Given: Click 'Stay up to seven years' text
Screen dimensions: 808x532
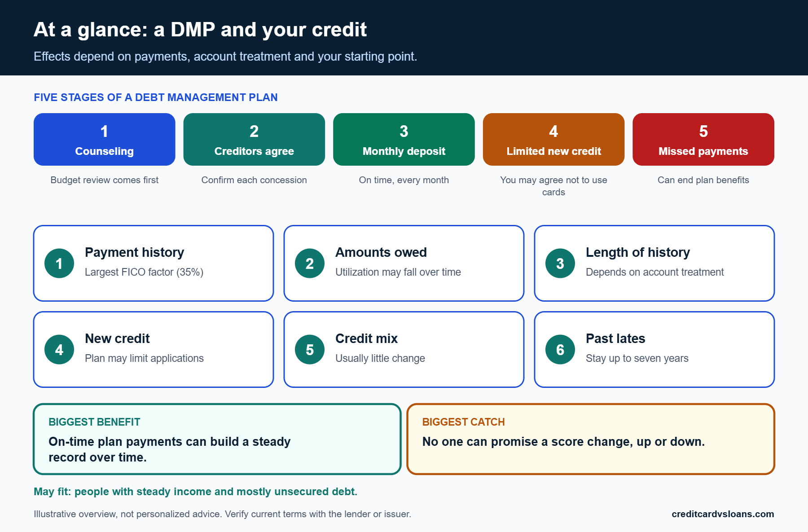Looking at the screenshot, I should 637,358.
